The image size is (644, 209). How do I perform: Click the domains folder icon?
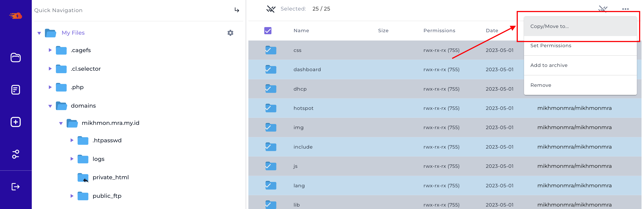pos(62,106)
